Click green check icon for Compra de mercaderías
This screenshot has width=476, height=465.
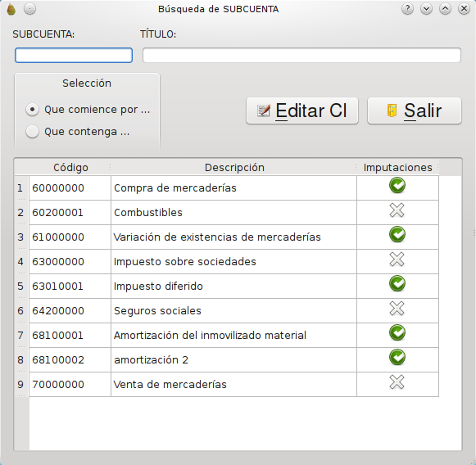(x=397, y=185)
